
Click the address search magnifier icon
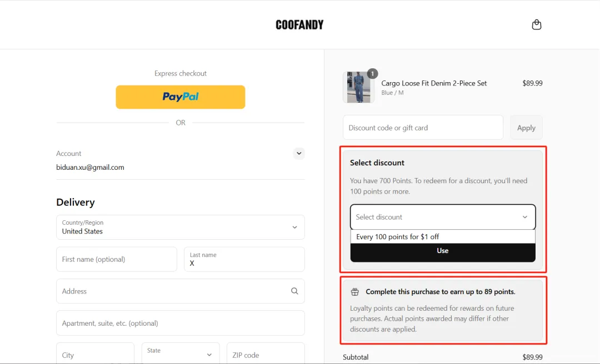[294, 291]
